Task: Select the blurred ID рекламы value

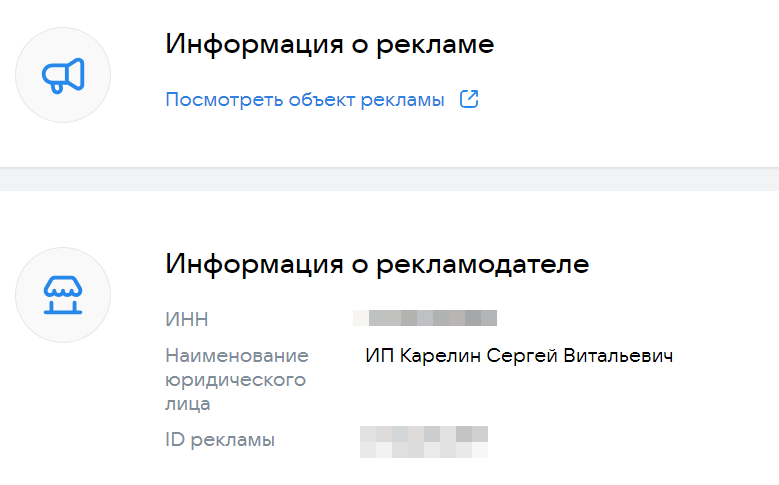Action: coord(424,440)
